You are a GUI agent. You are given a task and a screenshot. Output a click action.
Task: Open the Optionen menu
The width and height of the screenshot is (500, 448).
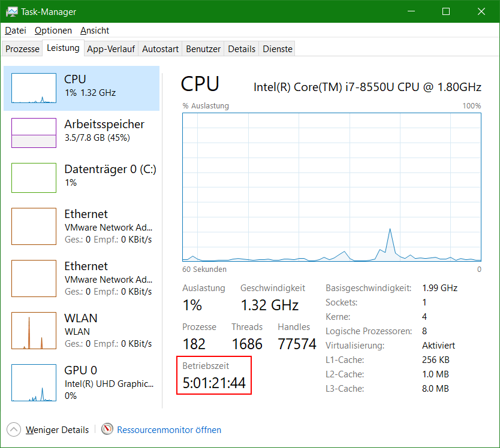(53, 30)
